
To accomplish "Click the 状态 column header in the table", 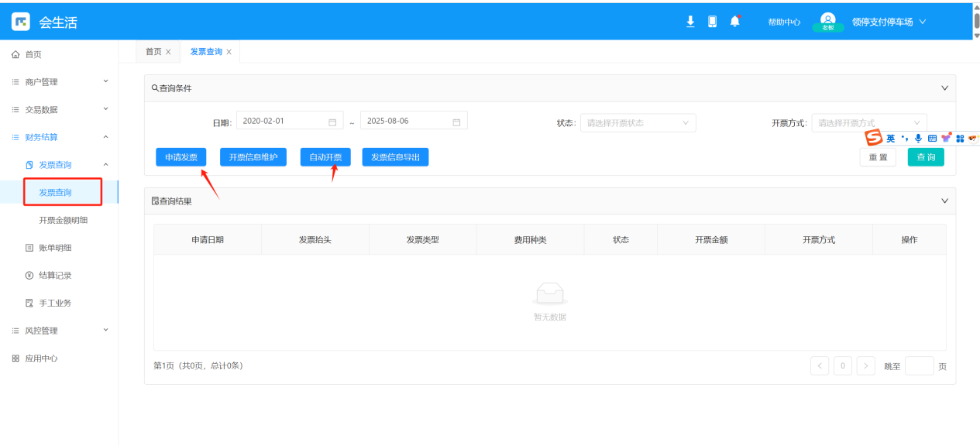I will point(621,240).
